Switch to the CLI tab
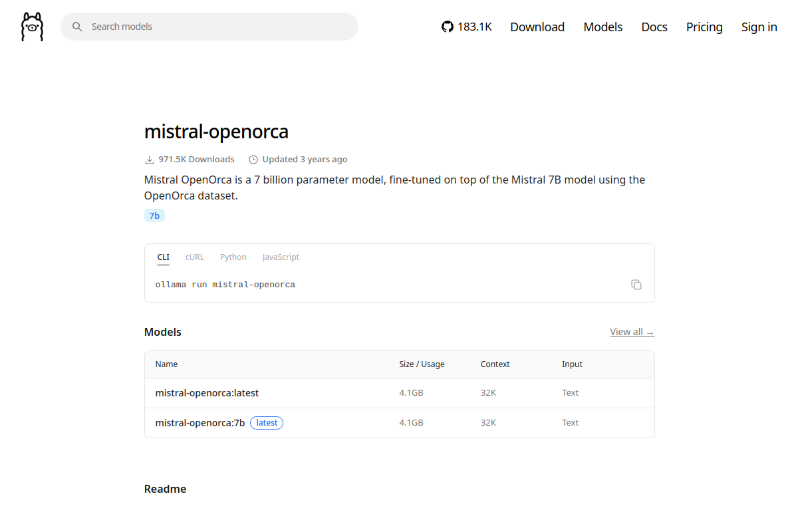 (x=163, y=257)
